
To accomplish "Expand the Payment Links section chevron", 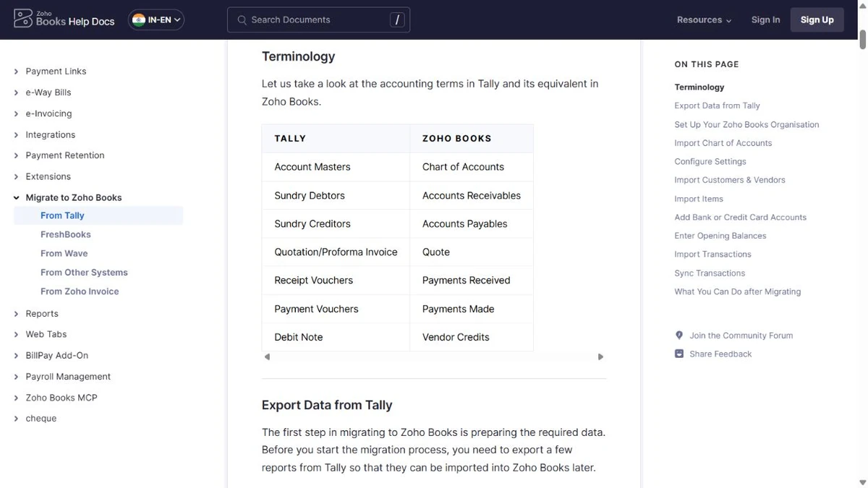I will (17, 72).
